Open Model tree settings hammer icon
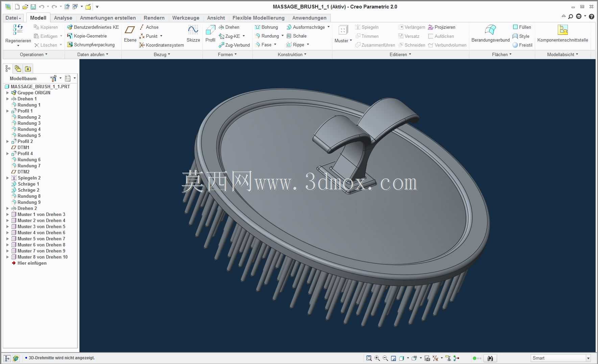Viewport: 598px width, 364px height. pos(53,78)
